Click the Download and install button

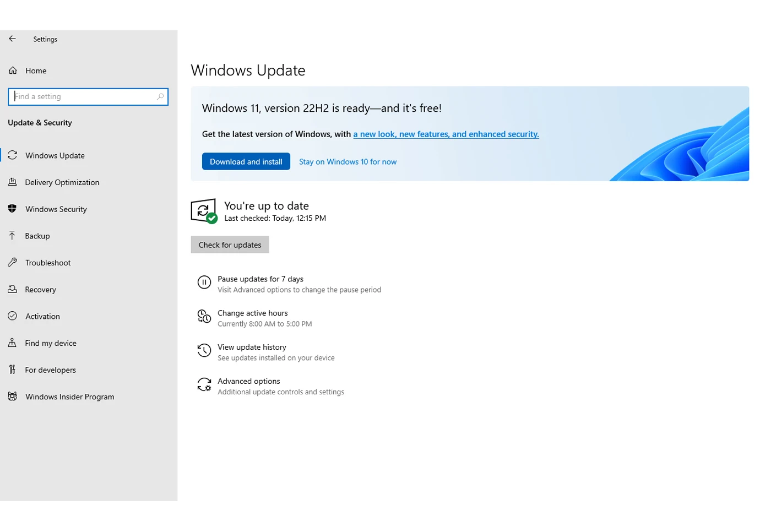[x=246, y=161]
